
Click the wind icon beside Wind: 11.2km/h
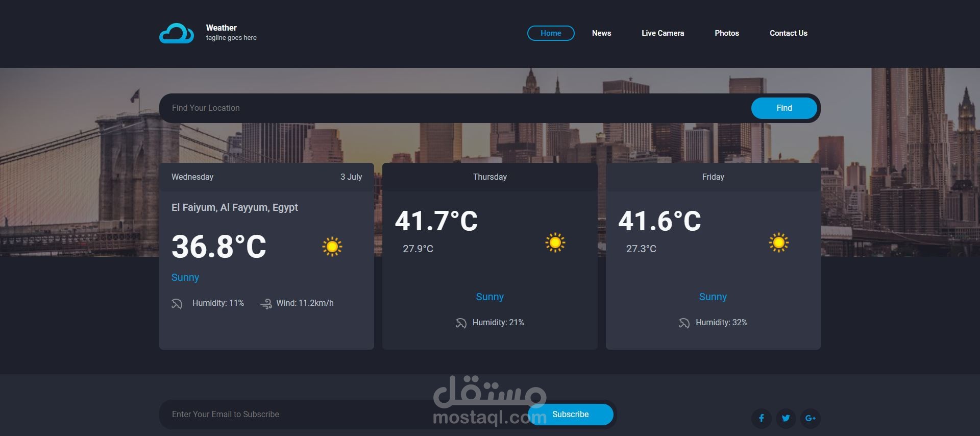tap(266, 304)
